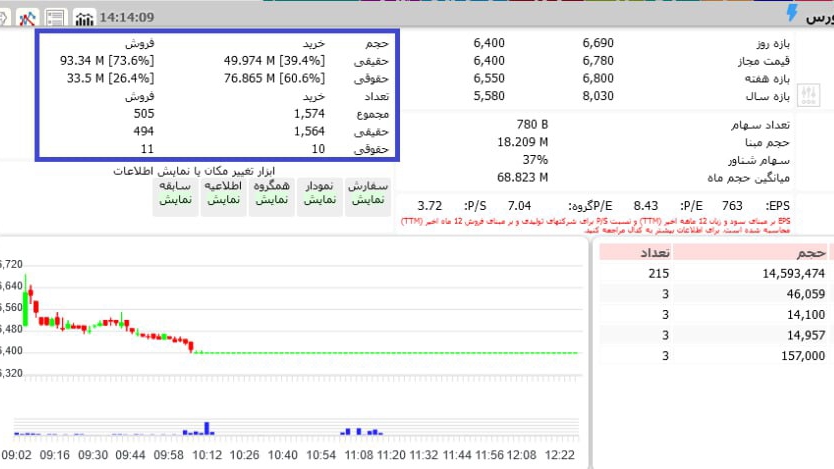The image size is (834, 469).
Task: Select order row with volume 157,000
Action: click(x=713, y=356)
